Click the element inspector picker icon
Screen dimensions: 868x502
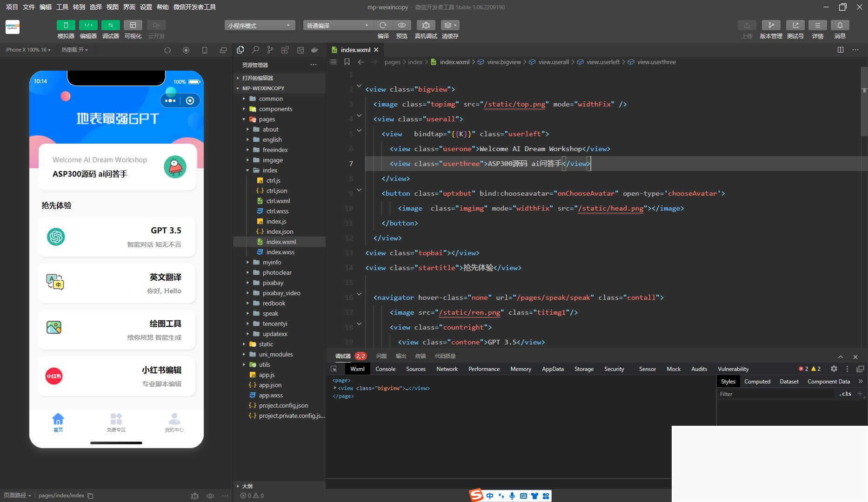[334, 369]
